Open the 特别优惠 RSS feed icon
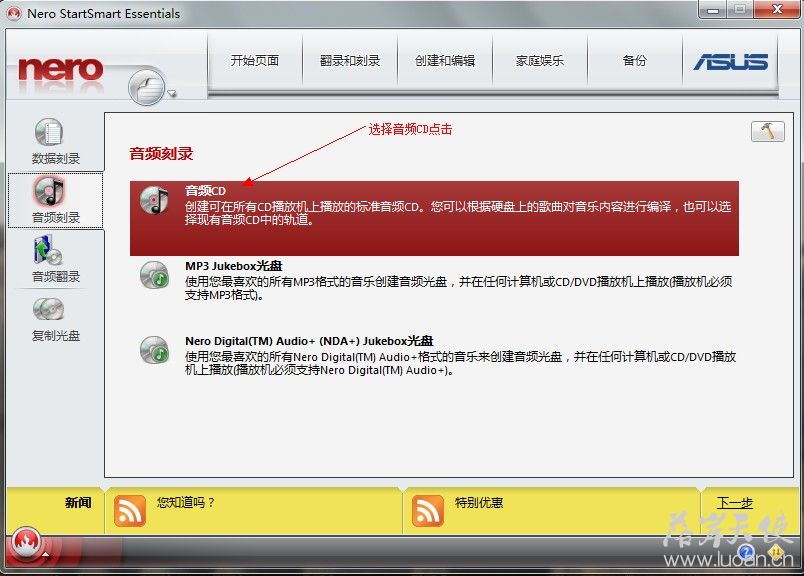Image resolution: width=804 pixels, height=576 pixels. [427, 511]
